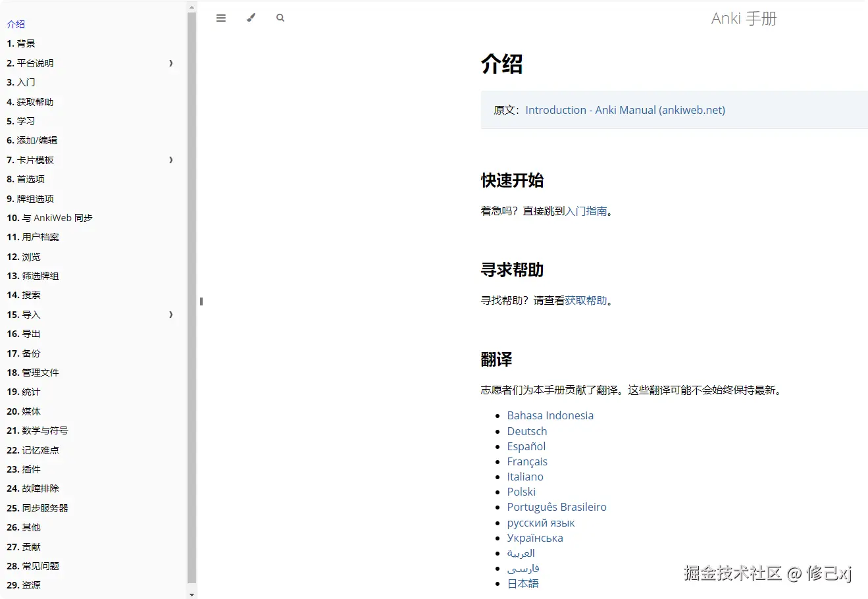This screenshot has height=599, width=868.
Task: Open chapter 3. 入门
Action: tap(21, 82)
